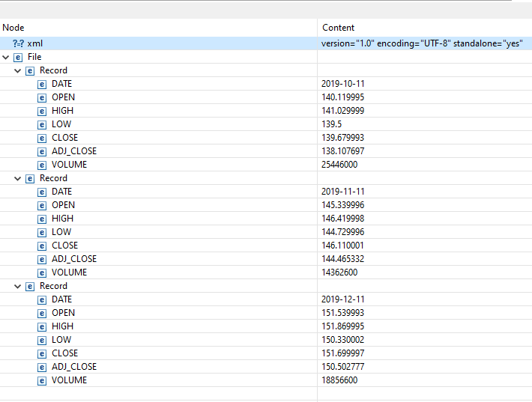Click the element icon beside DATE 2019-10-11
Viewport: 532px width, 402px height.
42,85
